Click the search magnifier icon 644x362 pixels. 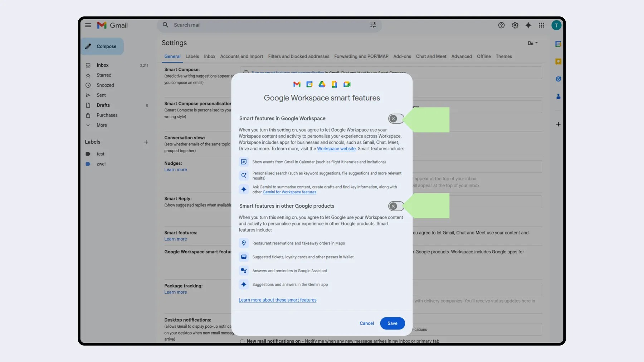coord(165,25)
